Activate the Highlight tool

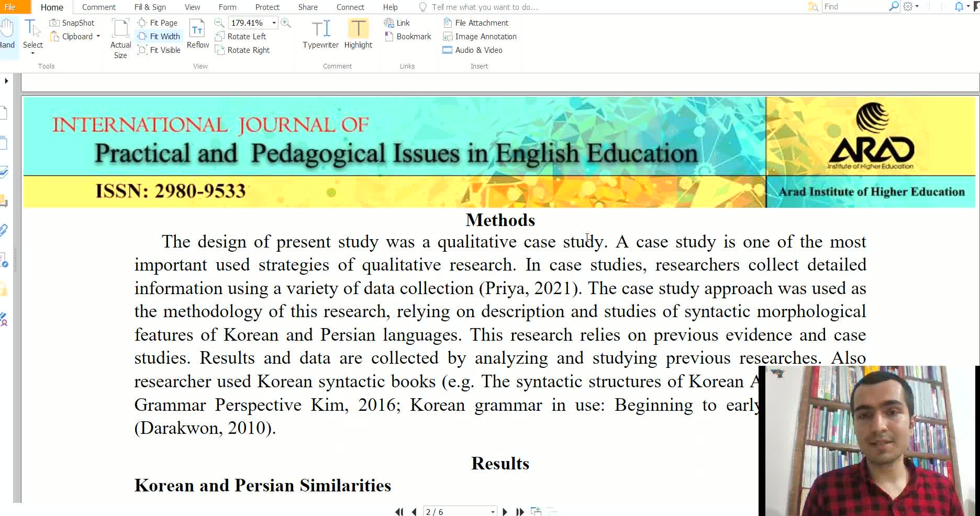[x=358, y=34]
